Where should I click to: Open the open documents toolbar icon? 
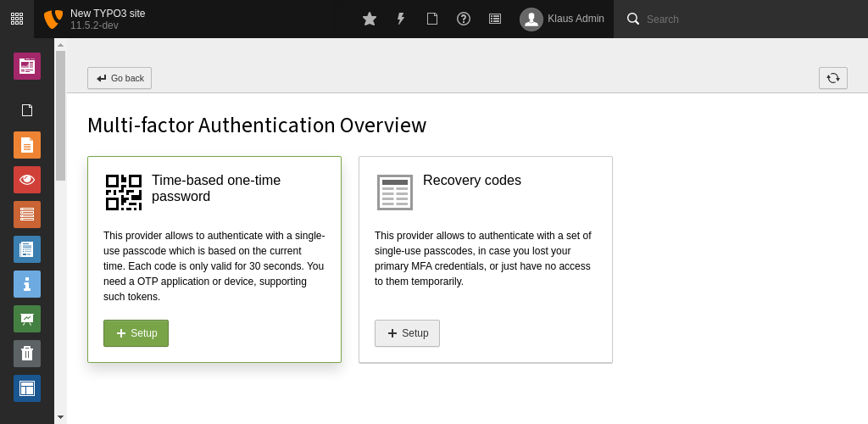pos(432,19)
